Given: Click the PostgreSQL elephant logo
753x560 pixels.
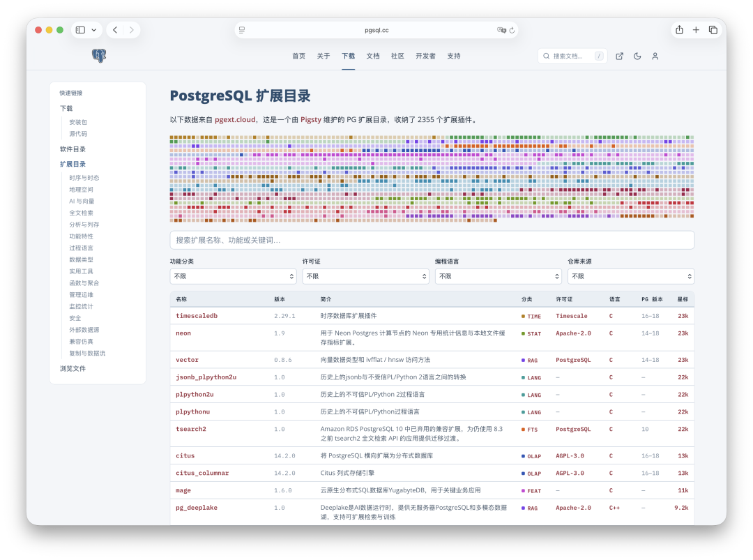Looking at the screenshot, I should (99, 56).
